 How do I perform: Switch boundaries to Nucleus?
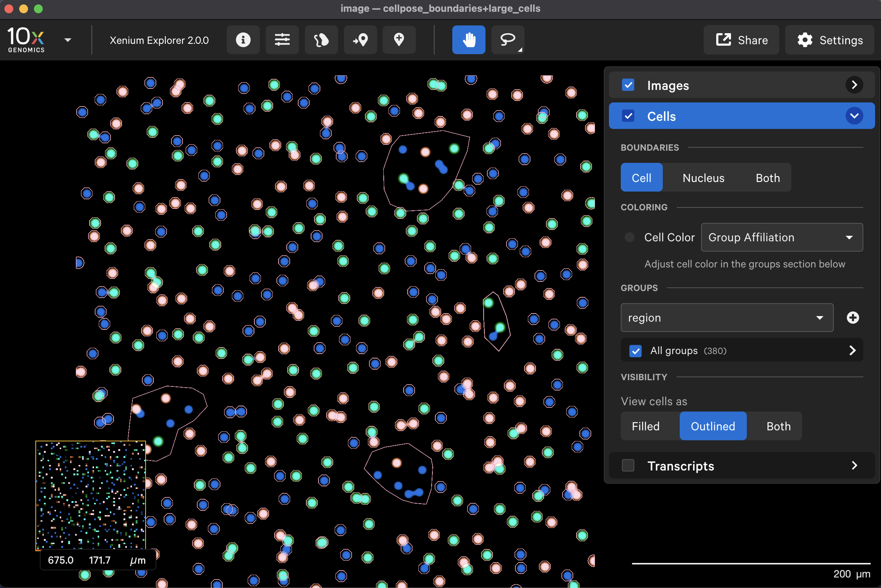703,178
